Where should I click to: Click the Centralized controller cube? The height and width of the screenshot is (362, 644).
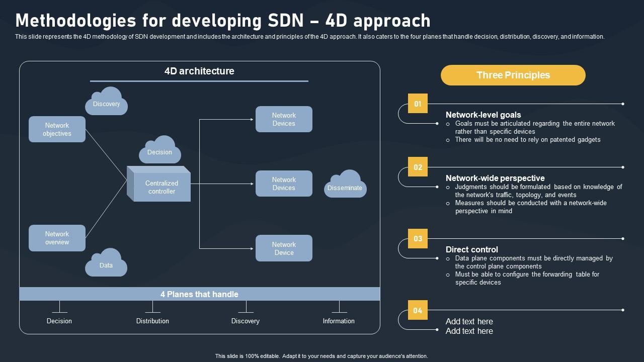161,186
